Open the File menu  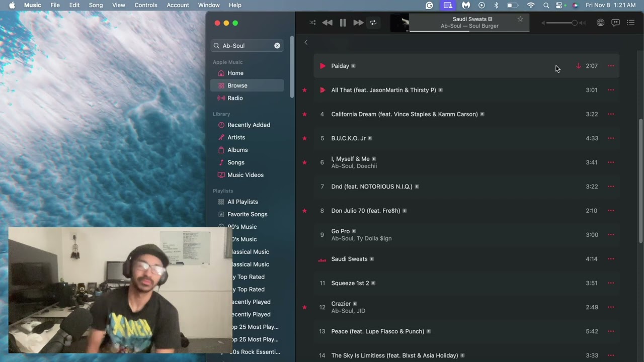[55, 5]
